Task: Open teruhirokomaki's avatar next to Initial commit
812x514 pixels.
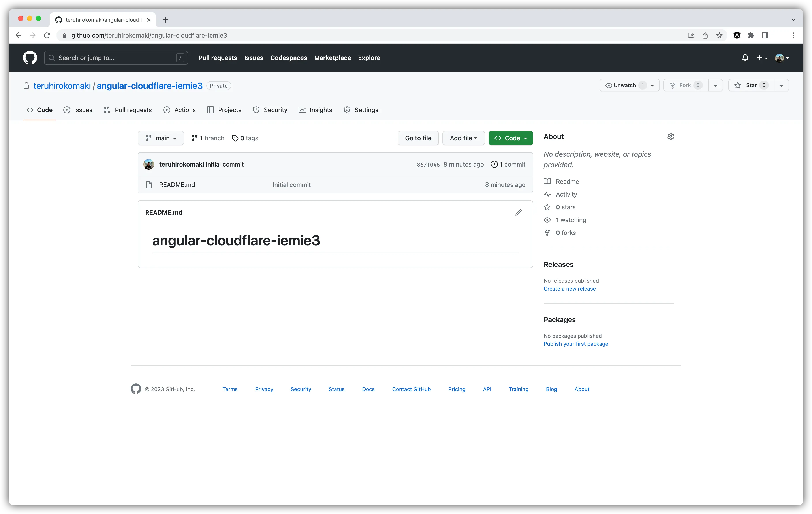Action: pyautogui.click(x=148, y=164)
